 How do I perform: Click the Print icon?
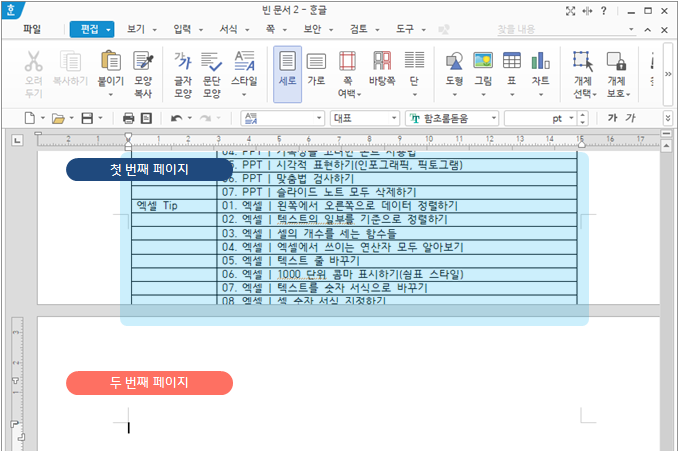(x=129, y=118)
